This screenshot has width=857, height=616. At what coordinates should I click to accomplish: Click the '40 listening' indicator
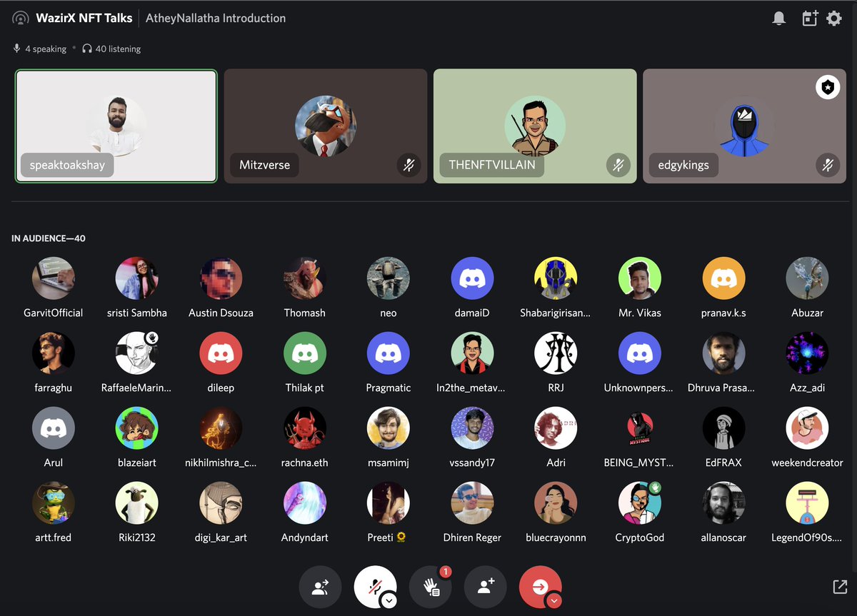point(111,49)
